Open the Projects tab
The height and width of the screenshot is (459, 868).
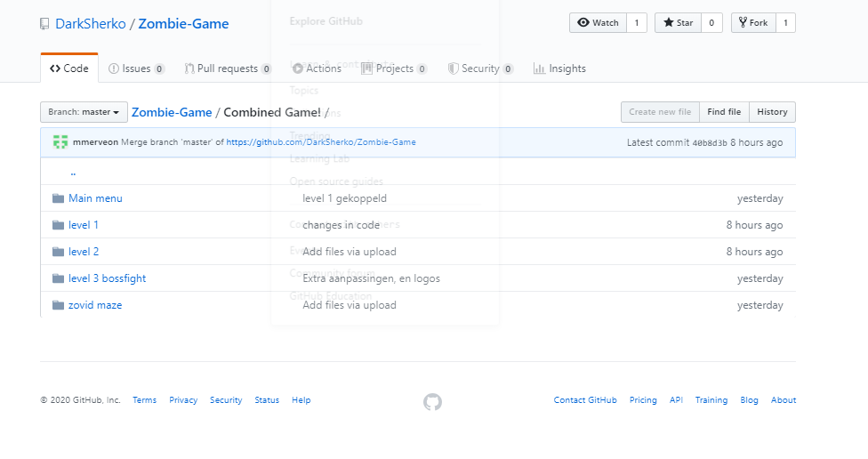[x=394, y=68]
